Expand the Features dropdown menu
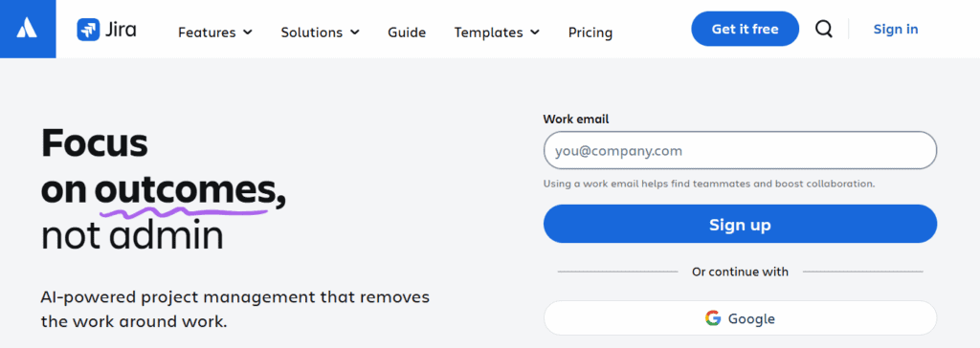 click(x=215, y=33)
